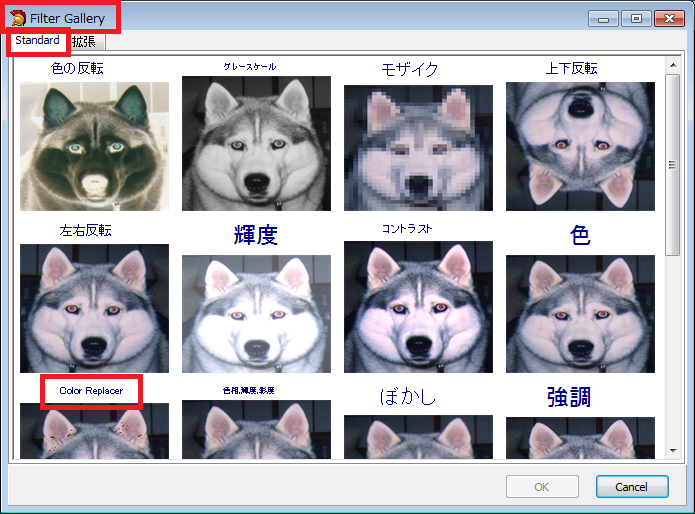Image resolution: width=695 pixels, height=514 pixels.
Task: Pick the コントラスト filter thumbnail
Action: click(x=418, y=307)
